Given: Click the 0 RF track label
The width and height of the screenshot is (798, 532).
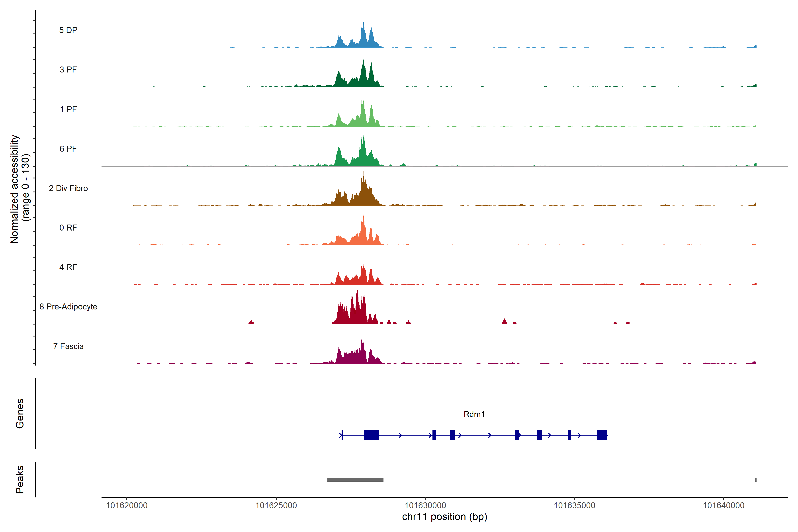Looking at the screenshot, I should [x=68, y=228].
